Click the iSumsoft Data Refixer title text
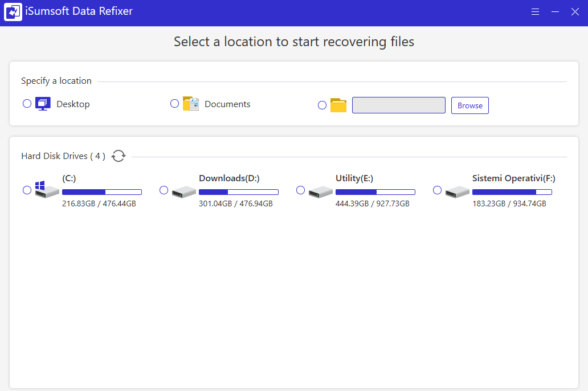Image resolution: width=588 pixels, height=391 pixels. pos(79,11)
